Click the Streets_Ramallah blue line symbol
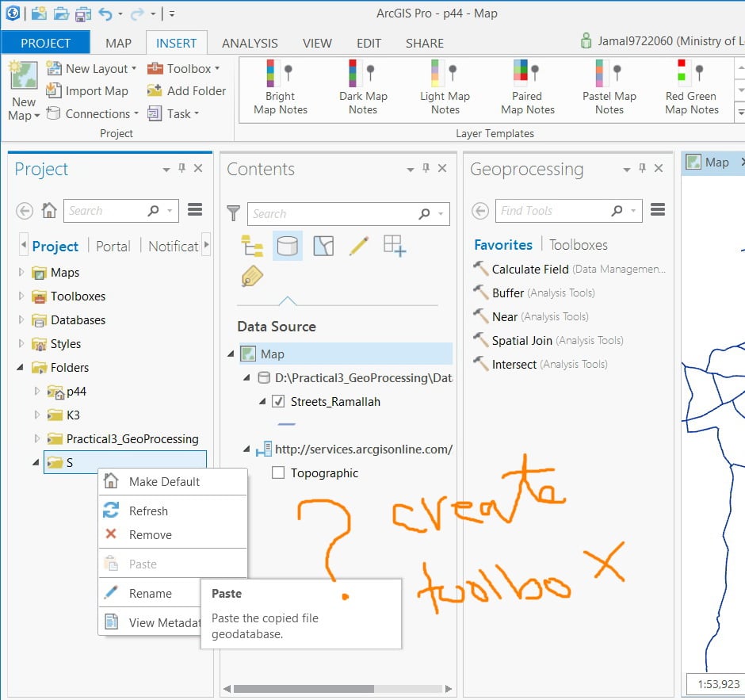The height and width of the screenshot is (700, 745). (286, 424)
